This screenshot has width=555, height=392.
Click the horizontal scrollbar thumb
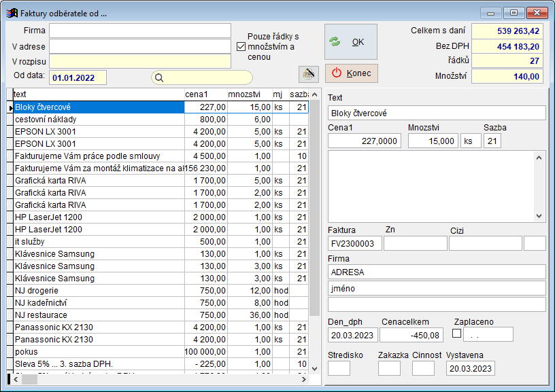29,379
